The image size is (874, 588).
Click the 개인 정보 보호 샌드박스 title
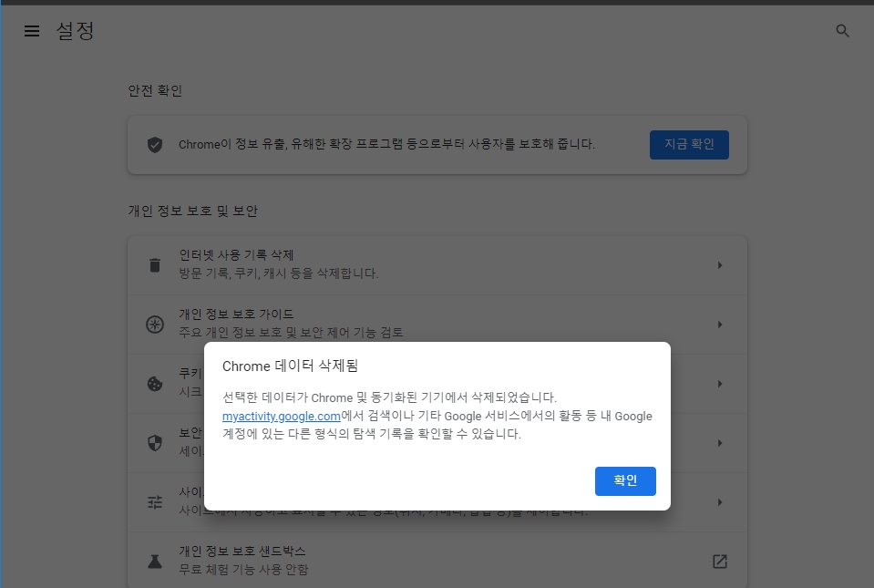(x=242, y=552)
